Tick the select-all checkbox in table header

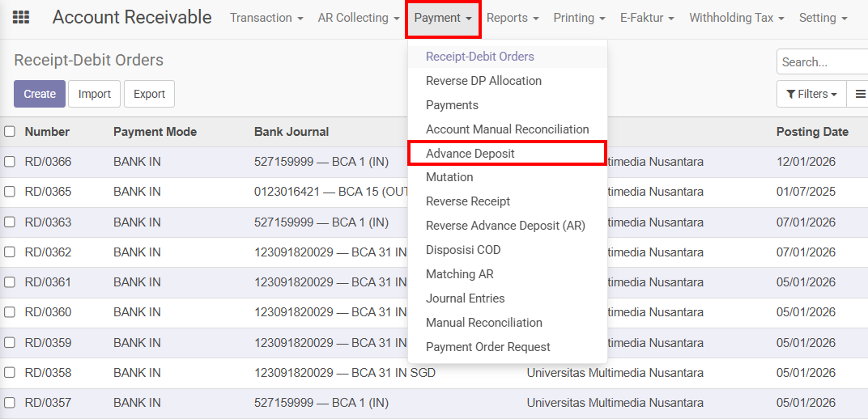click(10, 131)
